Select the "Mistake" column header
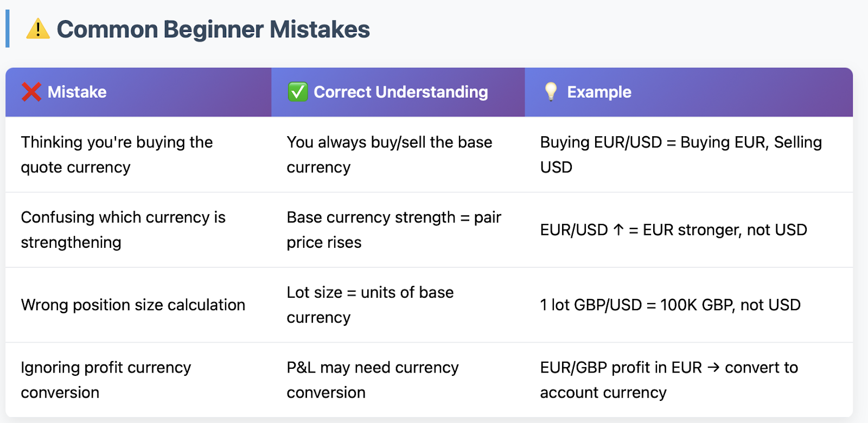 point(77,92)
